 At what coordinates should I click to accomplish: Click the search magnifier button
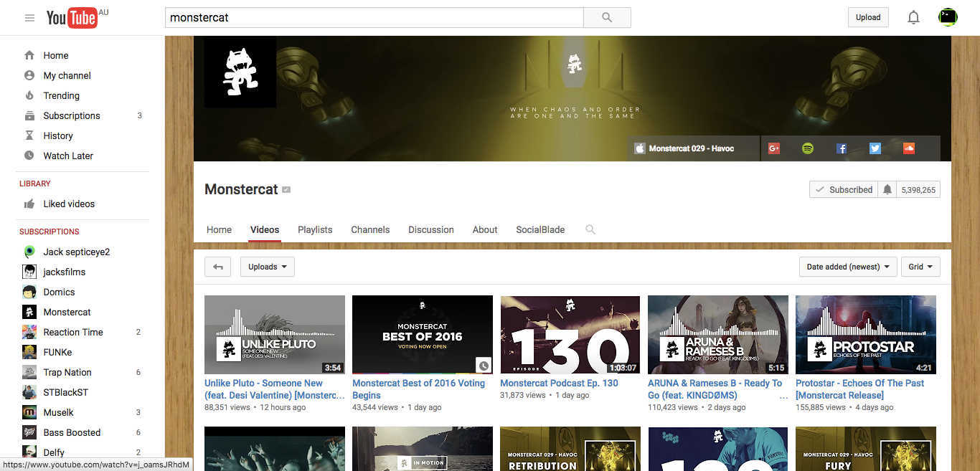(607, 17)
